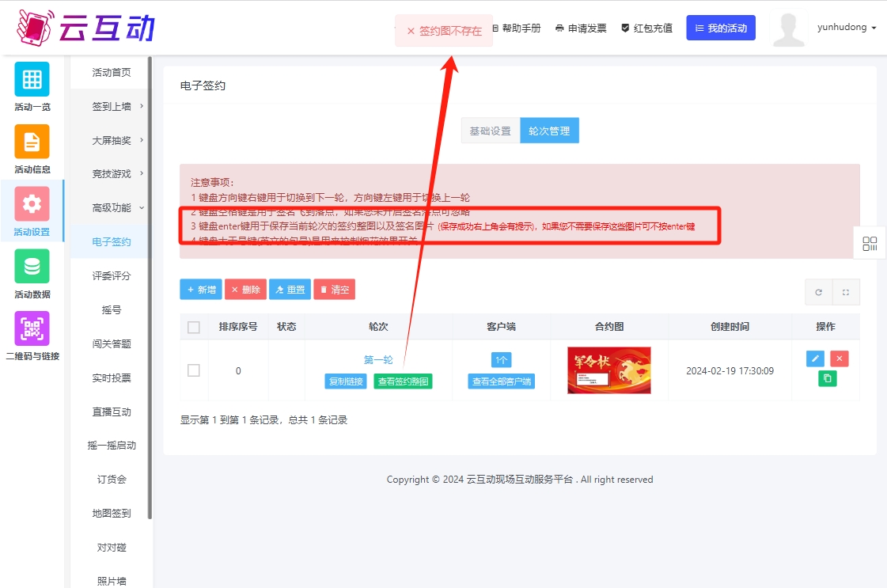Click the 重置 button
The image size is (887, 588).
(290, 289)
